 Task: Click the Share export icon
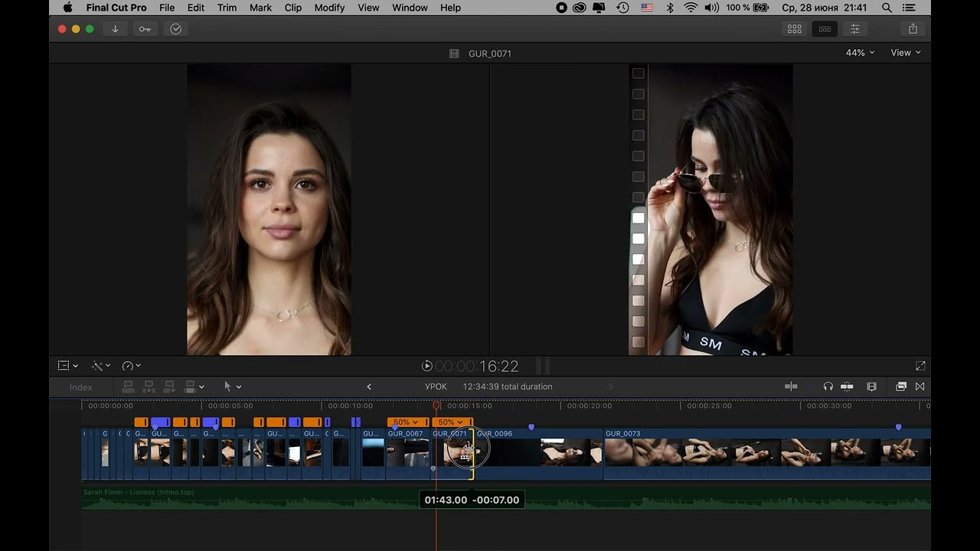tap(913, 29)
